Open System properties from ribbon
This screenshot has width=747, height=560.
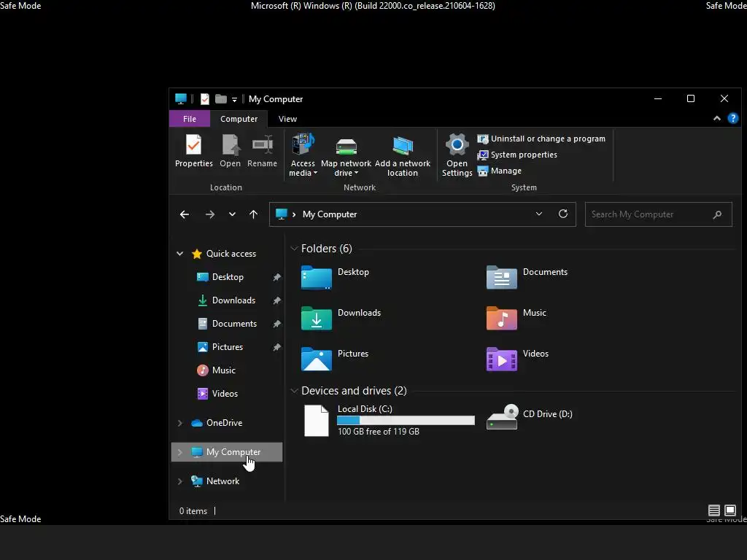tap(517, 155)
